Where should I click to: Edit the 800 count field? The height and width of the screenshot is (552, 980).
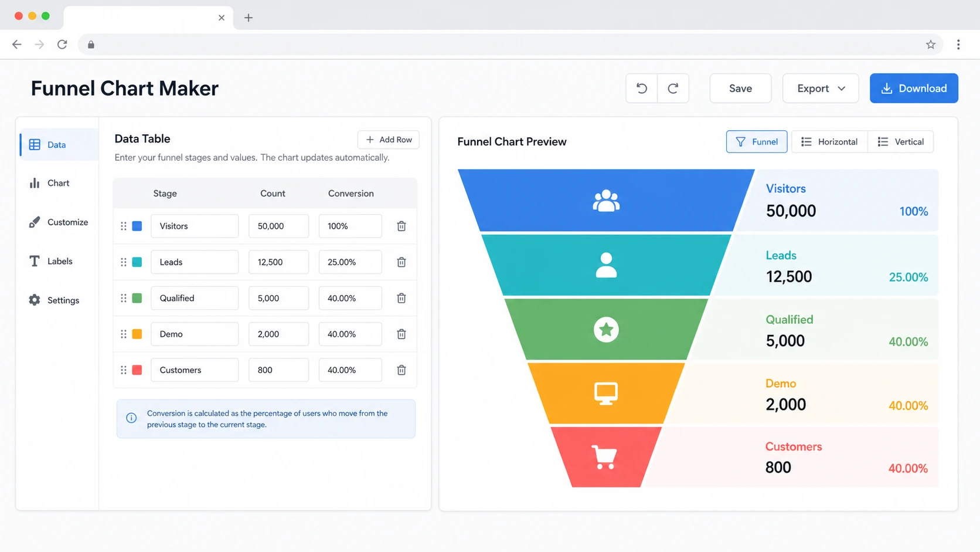tap(278, 370)
